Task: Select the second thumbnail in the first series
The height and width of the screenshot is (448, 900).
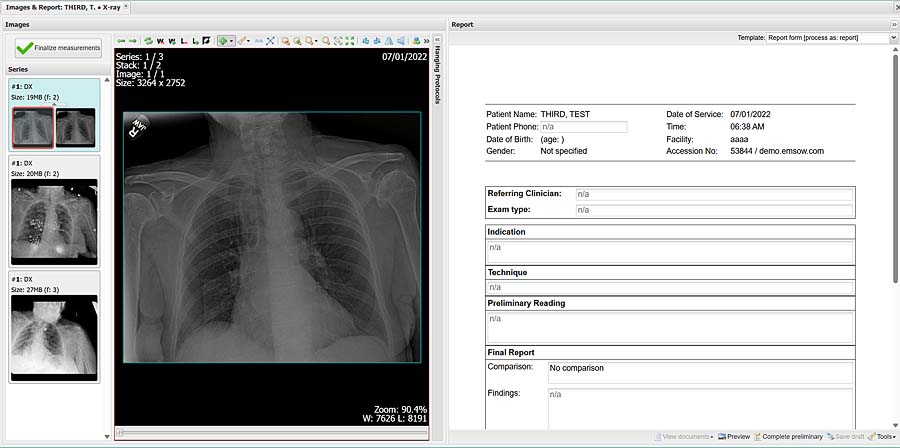Action: [x=76, y=127]
